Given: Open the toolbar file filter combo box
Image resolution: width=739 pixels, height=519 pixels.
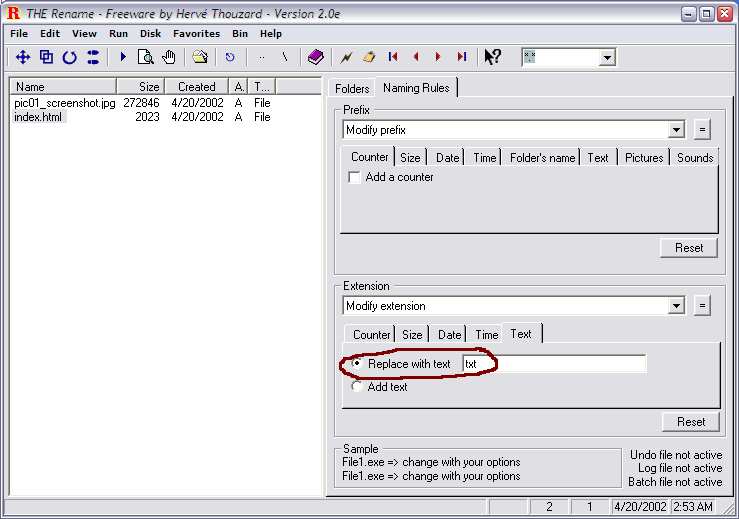Looking at the screenshot, I should coord(607,58).
